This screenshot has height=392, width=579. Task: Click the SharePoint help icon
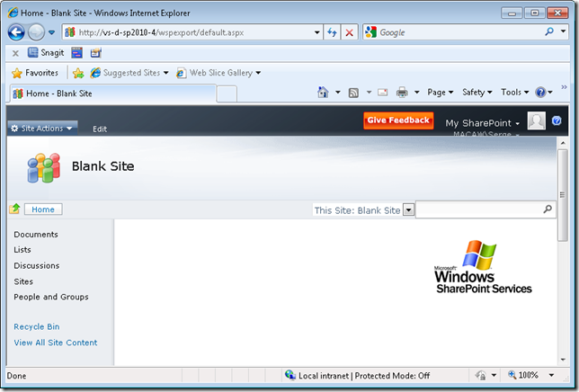557,120
